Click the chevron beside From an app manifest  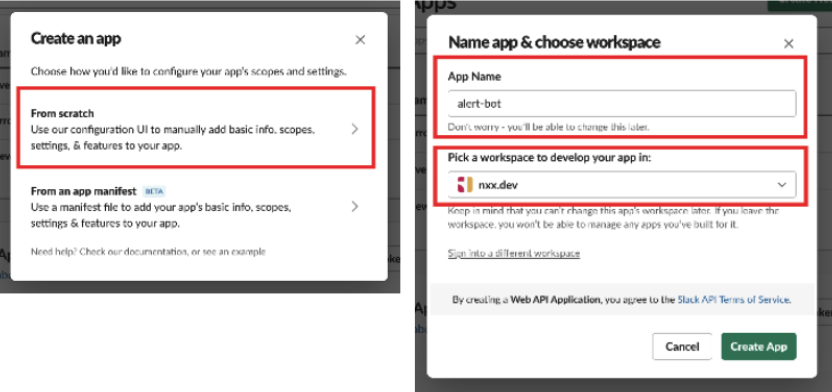tap(355, 206)
